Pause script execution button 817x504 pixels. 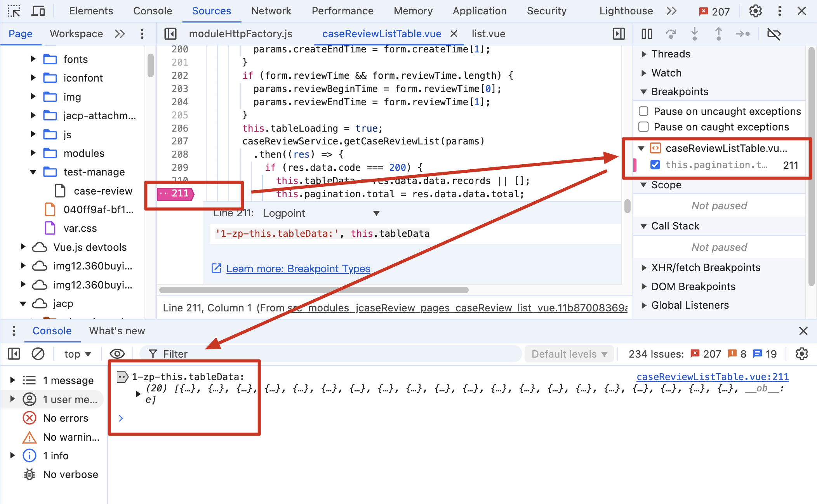647,34
